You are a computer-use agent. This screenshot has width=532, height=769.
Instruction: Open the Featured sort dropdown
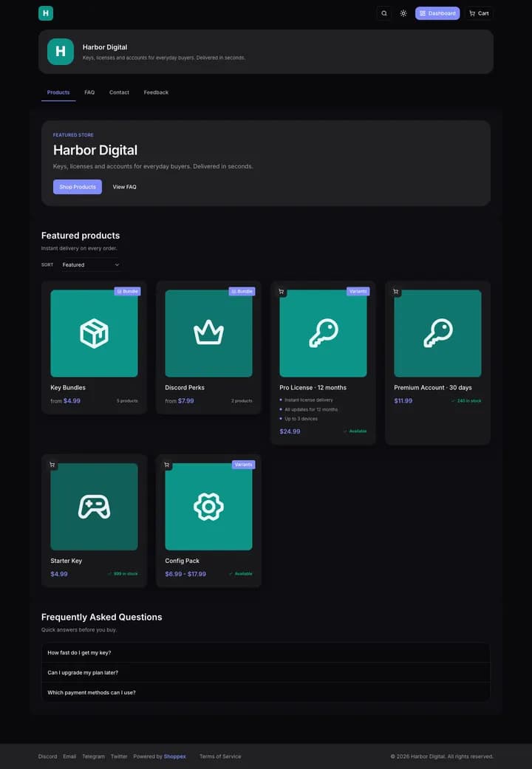(x=91, y=265)
